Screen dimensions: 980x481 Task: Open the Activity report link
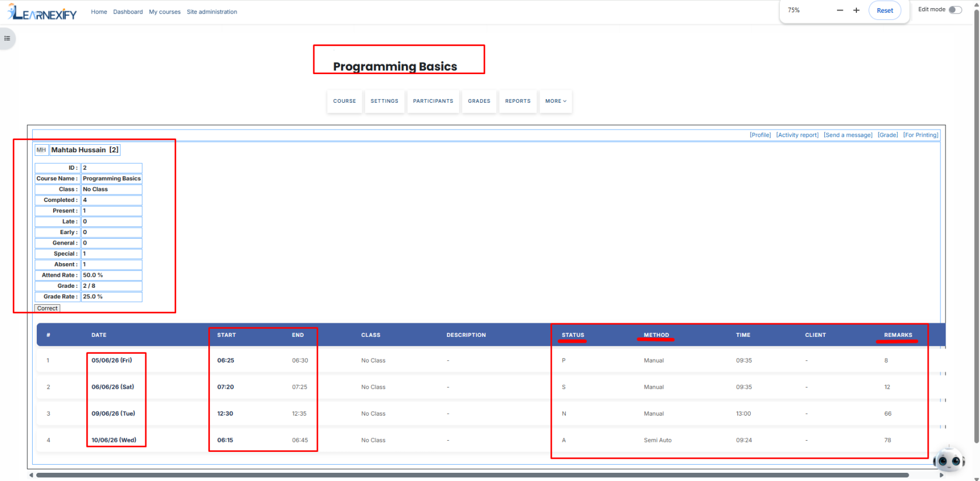click(797, 135)
